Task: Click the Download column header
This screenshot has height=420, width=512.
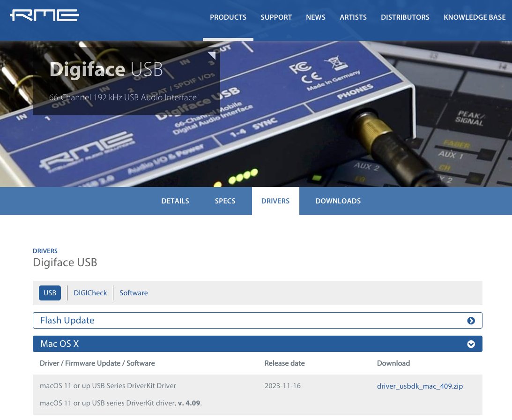Action: point(393,363)
